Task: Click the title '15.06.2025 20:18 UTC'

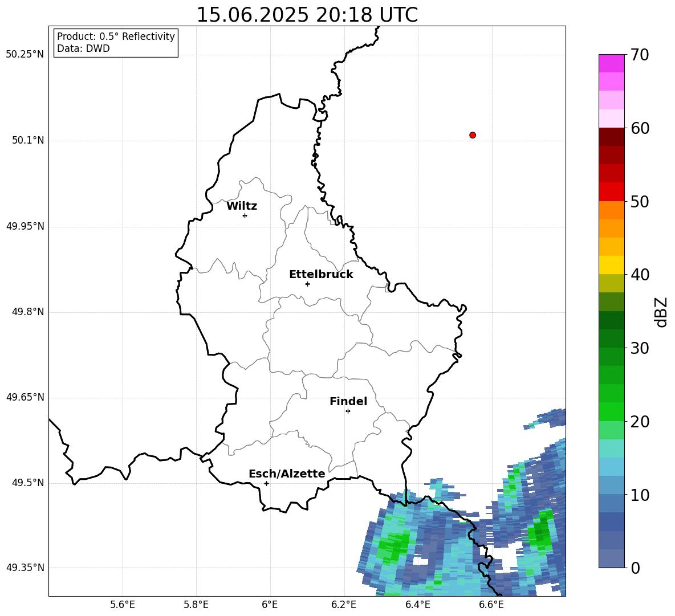Action: pyautogui.click(x=307, y=15)
